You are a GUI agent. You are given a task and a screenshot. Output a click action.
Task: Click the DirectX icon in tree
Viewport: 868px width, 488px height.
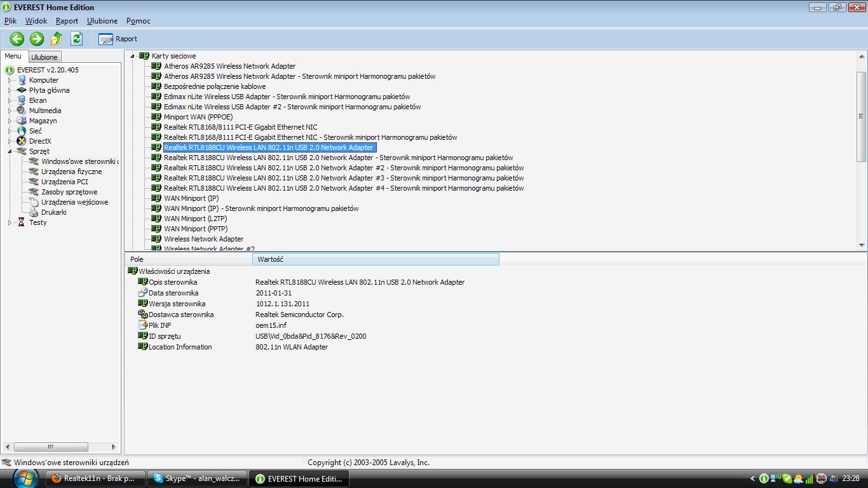coord(22,141)
